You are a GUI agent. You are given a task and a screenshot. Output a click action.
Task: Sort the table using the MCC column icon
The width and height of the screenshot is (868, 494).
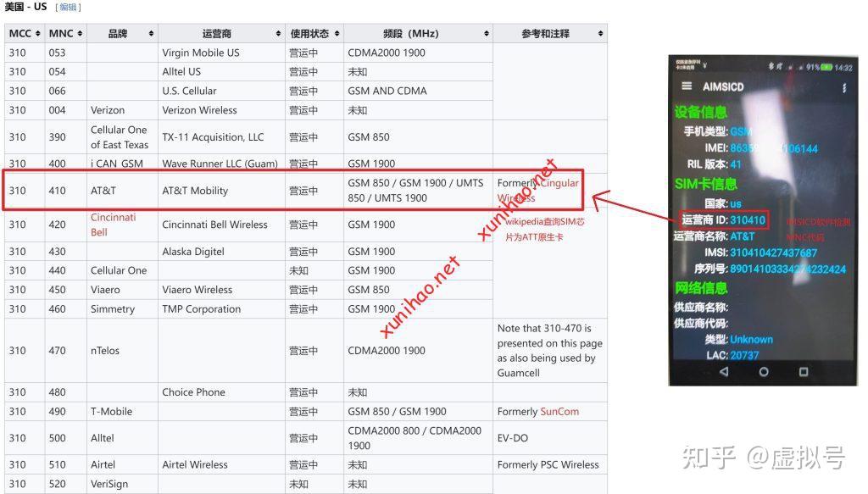click(x=37, y=33)
